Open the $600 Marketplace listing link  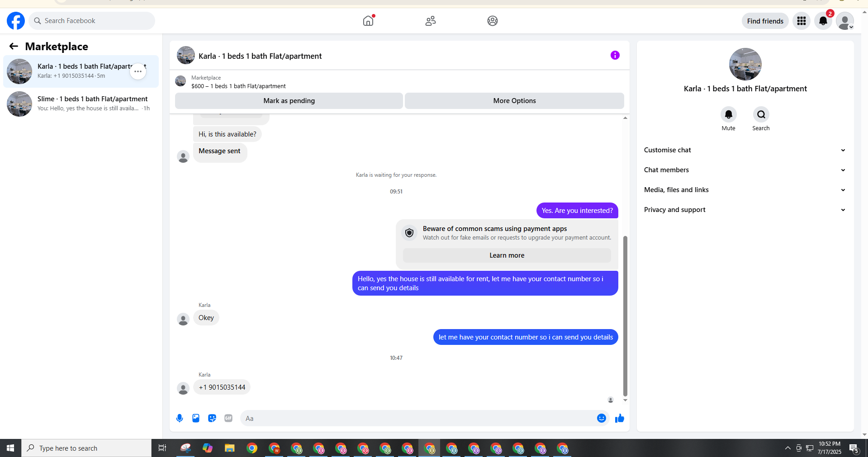238,86
